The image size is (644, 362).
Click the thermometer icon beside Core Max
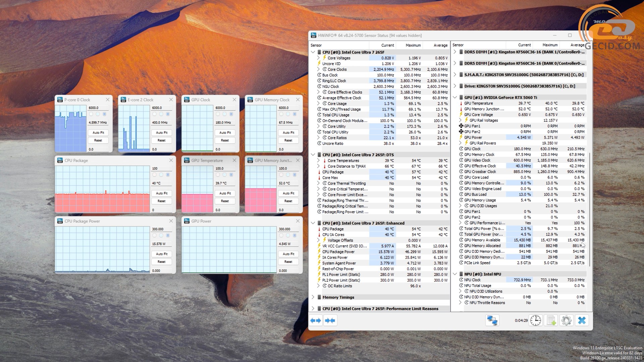point(319,178)
